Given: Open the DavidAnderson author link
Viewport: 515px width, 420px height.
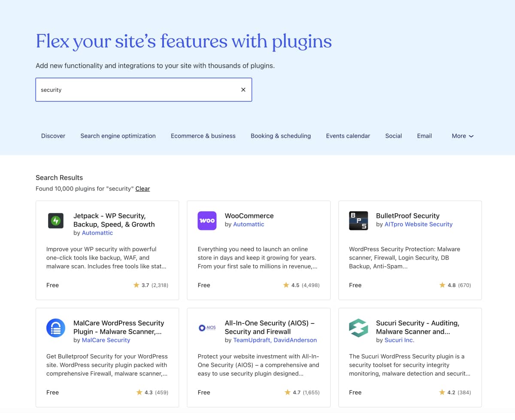Looking at the screenshot, I should (x=294, y=340).
